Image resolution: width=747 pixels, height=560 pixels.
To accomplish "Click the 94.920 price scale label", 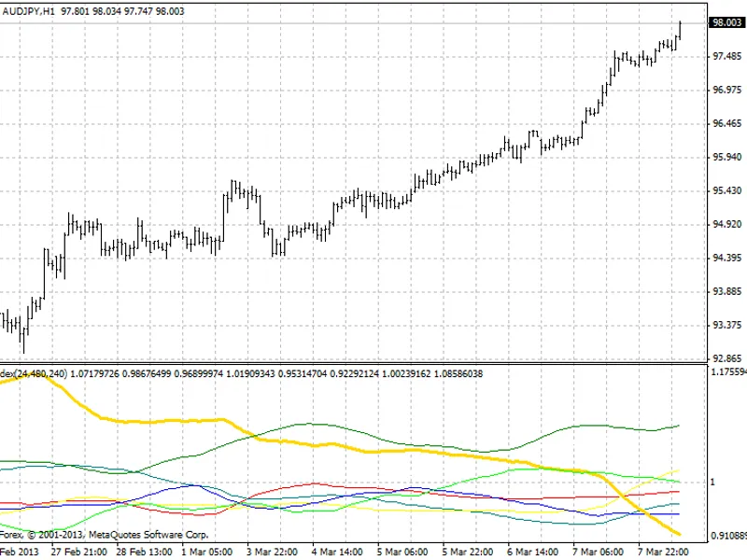I will click(727, 224).
